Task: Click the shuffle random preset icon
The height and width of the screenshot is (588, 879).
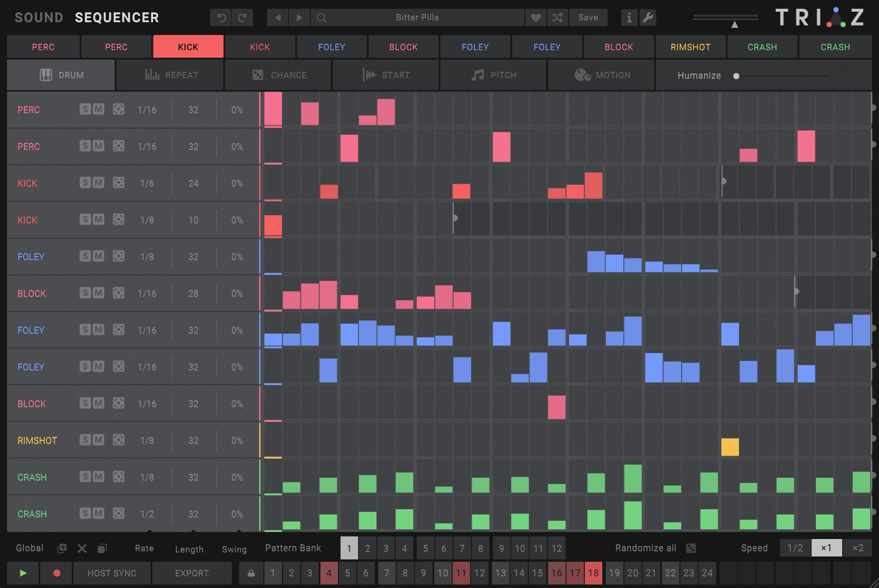Action: [557, 17]
